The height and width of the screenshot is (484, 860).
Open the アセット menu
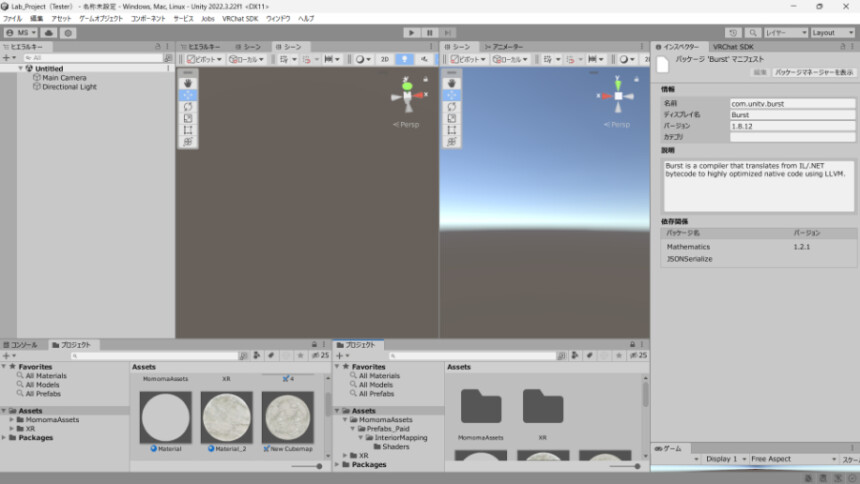click(x=61, y=19)
